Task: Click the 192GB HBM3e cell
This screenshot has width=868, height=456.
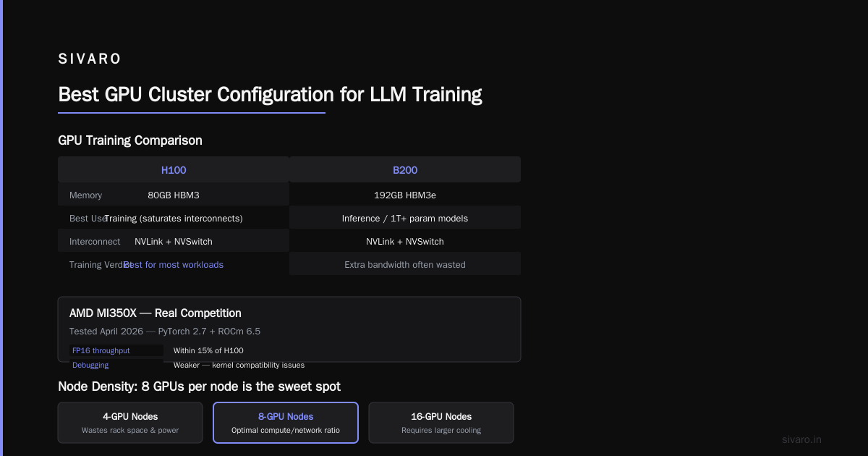Action: click(x=405, y=195)
